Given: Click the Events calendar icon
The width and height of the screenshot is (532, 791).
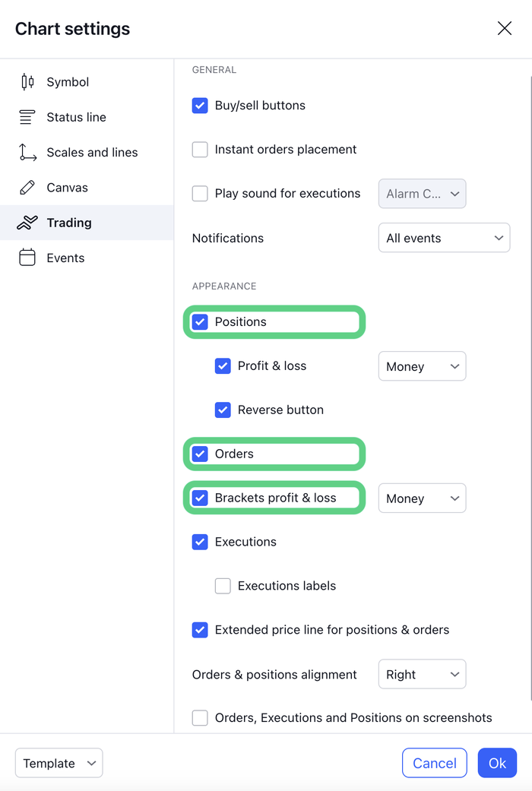Looking at the screenshot, I should (27, 258).
